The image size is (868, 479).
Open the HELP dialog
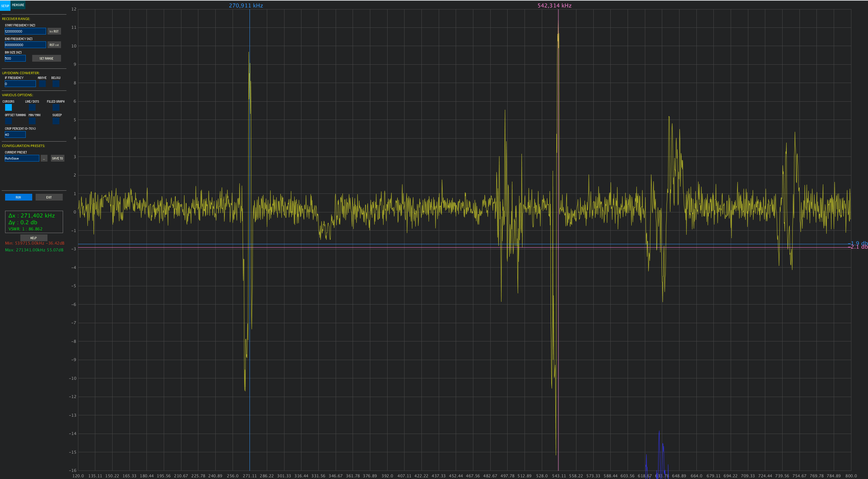click(33, 238)
